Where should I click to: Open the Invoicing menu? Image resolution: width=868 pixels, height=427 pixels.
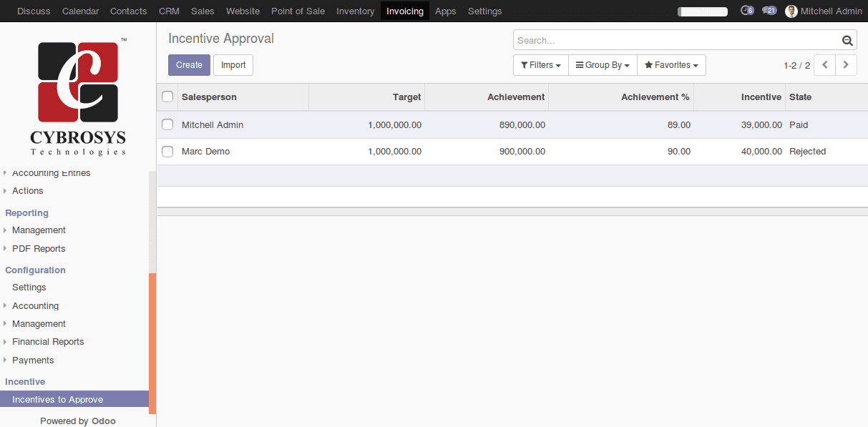coord(405,11)
